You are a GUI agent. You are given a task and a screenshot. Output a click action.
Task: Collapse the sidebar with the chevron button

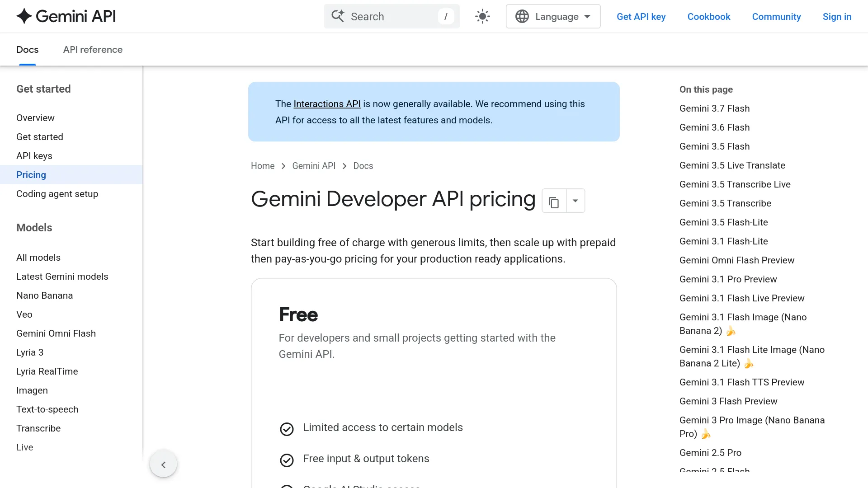pyautogui.click(x=163, y=464)
